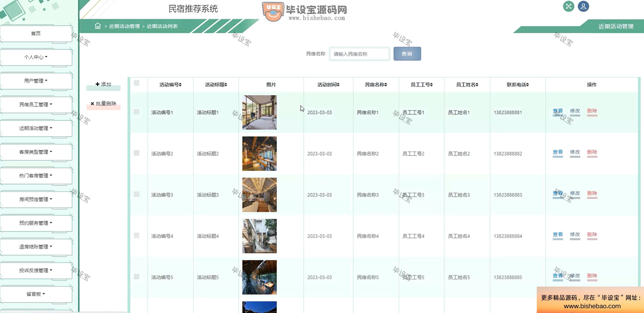Click the home icon in breadcrumb

pos(98,26)
